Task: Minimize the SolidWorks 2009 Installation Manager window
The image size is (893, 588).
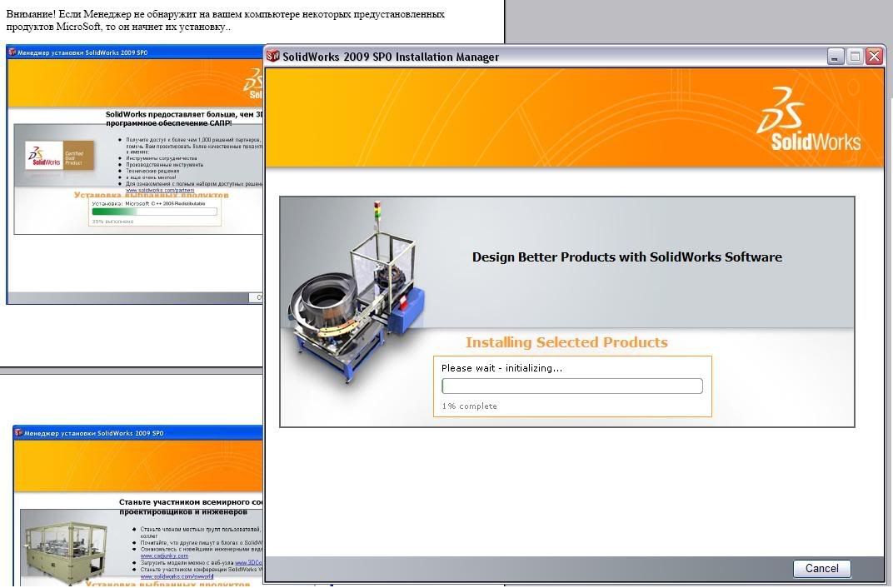Action: [x=836, y=57]
